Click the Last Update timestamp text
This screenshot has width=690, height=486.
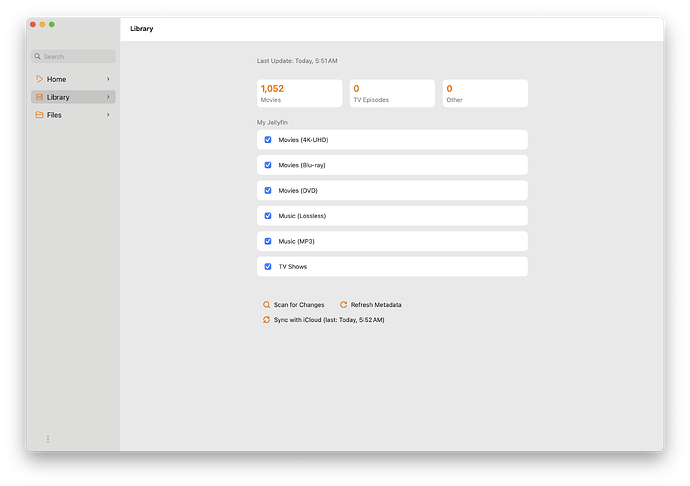tap(297, 61)
